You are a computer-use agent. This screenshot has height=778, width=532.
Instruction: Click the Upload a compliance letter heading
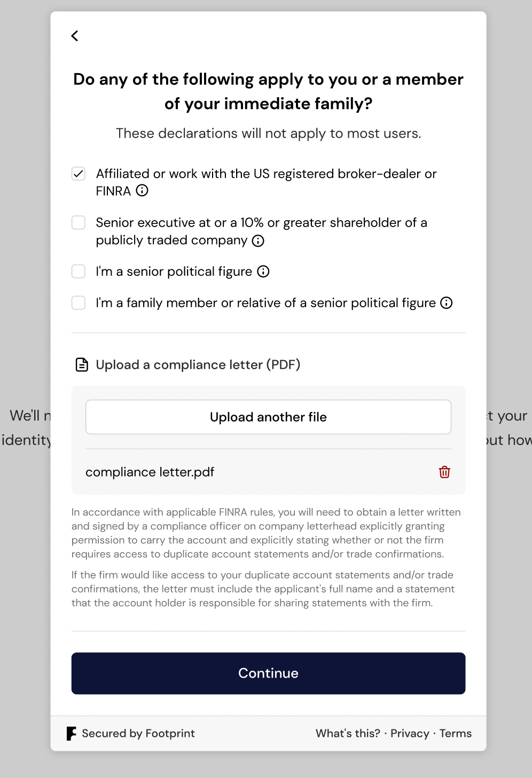click(198, 365)
